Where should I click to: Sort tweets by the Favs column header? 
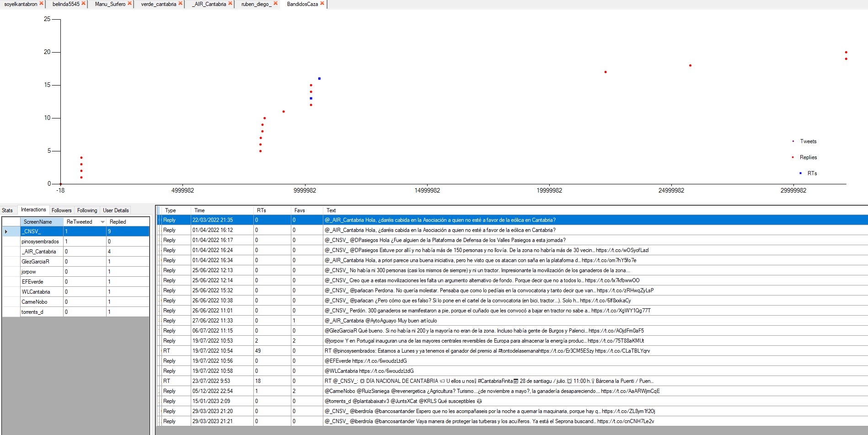307,210
